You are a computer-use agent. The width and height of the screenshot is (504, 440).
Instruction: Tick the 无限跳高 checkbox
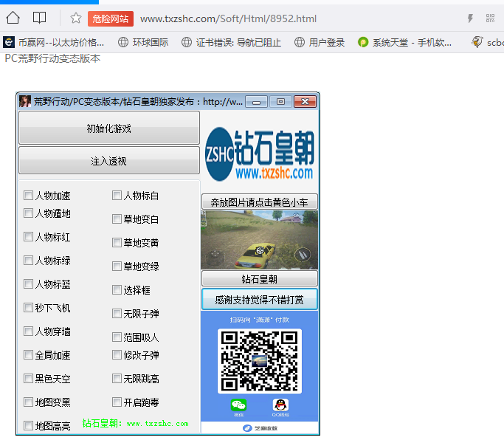[x=117, y=379]
